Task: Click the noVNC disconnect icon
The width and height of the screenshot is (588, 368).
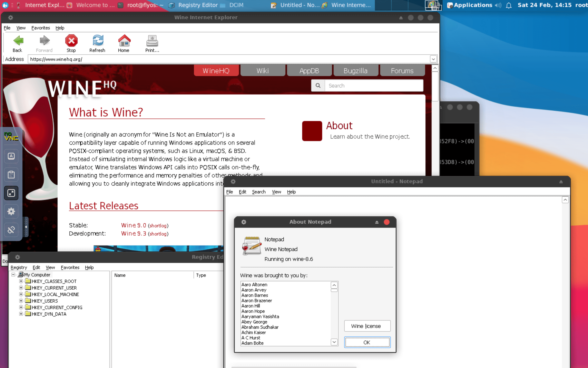Action: [x=11, y=230]
